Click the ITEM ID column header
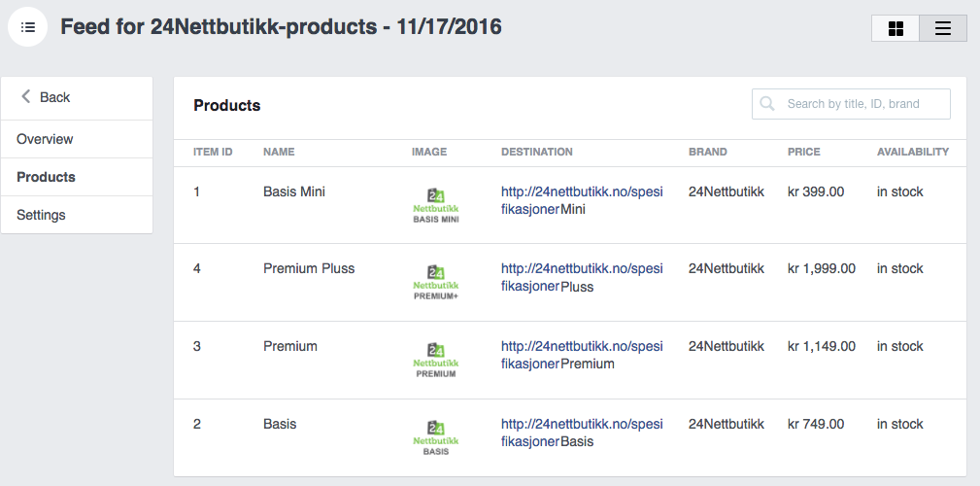The height and width of the screenshot is (486, 980). 213,152
